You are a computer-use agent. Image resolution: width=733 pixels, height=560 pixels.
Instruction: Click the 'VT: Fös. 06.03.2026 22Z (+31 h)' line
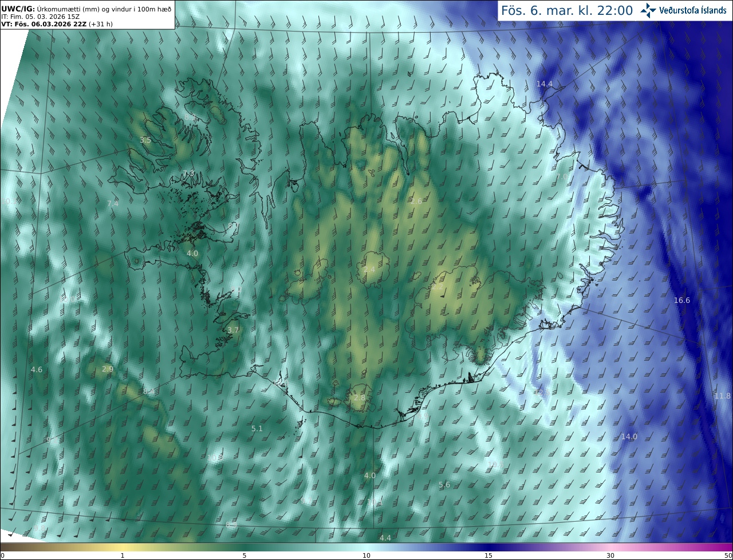pos(57,24)
